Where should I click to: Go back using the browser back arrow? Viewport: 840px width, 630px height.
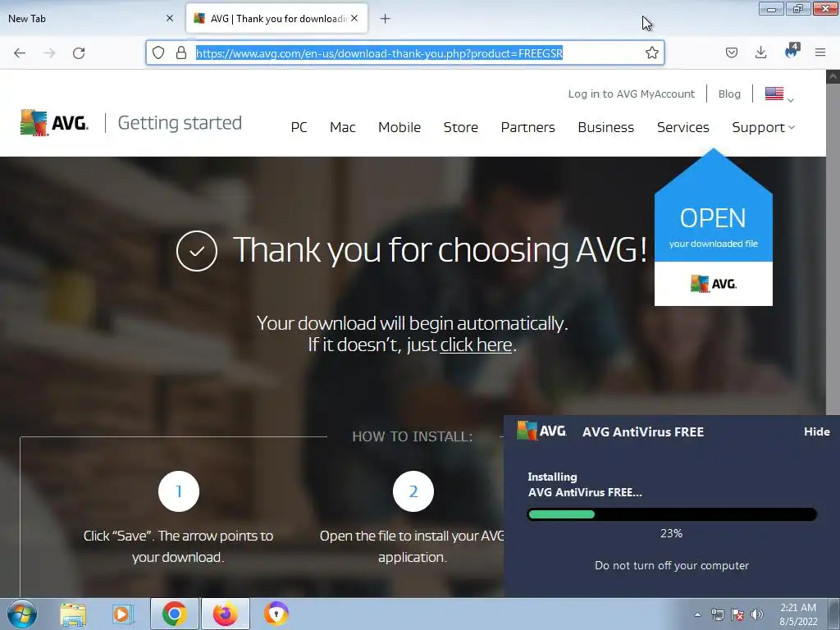click(x=20, y=53)
